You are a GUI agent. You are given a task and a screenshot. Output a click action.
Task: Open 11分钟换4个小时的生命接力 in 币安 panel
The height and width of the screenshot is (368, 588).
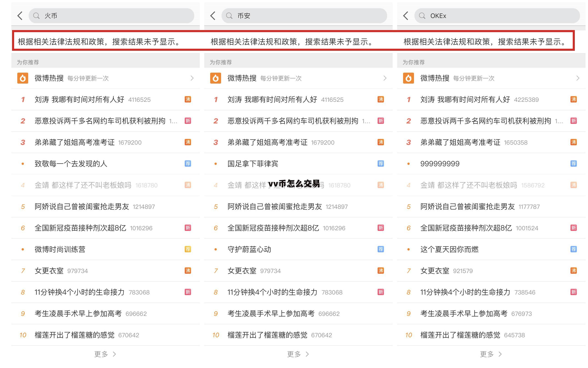pyautogui.click(x=273, y=292)
